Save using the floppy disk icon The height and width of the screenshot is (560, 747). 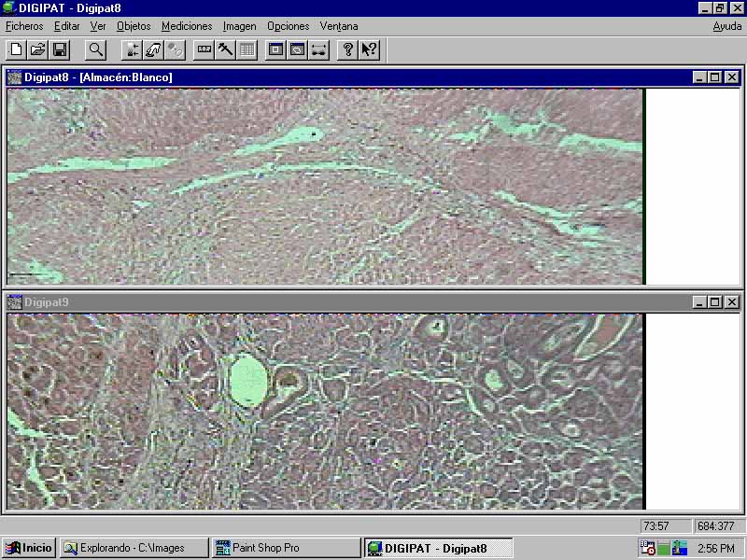point(59,49)
